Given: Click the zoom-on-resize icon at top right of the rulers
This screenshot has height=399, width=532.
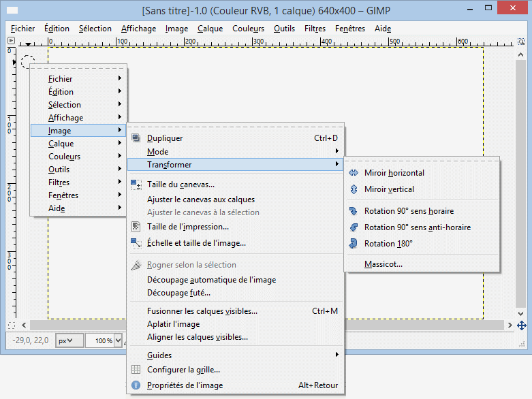Looking at the screenshot, I should 521,42.
